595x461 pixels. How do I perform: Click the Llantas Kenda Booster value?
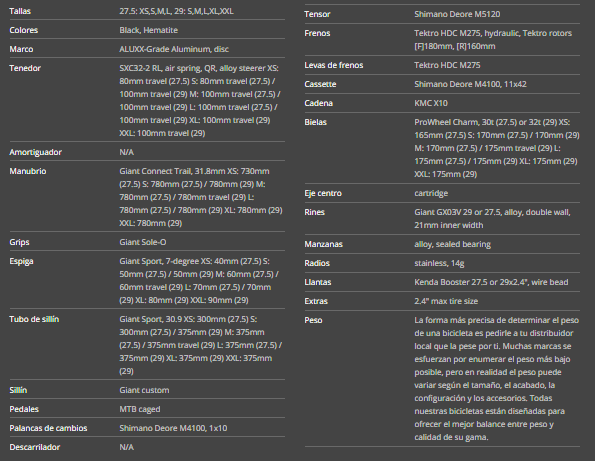[x=491, y=282]
